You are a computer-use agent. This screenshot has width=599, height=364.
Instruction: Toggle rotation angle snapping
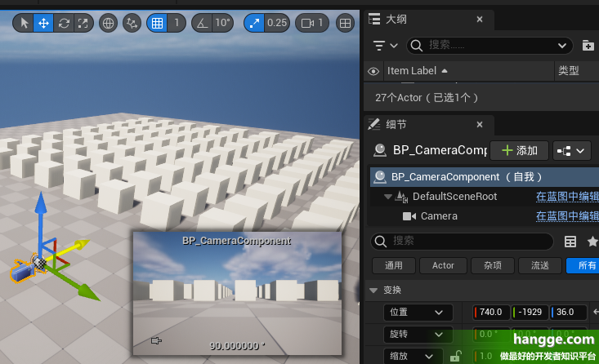pyautogui.click(x=201, y=23)
